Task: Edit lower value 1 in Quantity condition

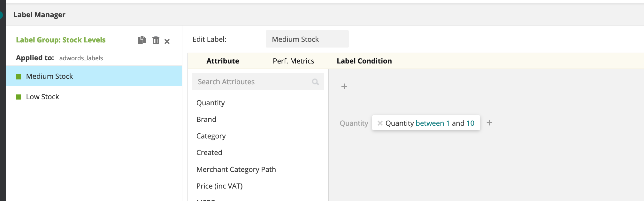Action: [x=448, y=123]
